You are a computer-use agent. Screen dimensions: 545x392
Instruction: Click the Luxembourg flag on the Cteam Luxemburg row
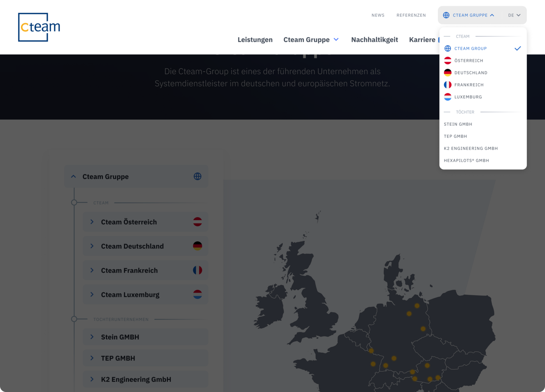pos(198,295)
